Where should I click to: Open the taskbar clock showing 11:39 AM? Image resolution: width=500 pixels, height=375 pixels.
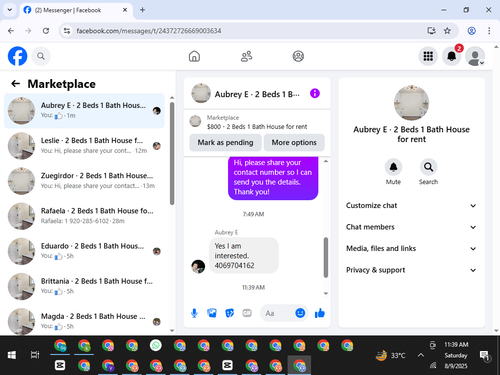456,355
